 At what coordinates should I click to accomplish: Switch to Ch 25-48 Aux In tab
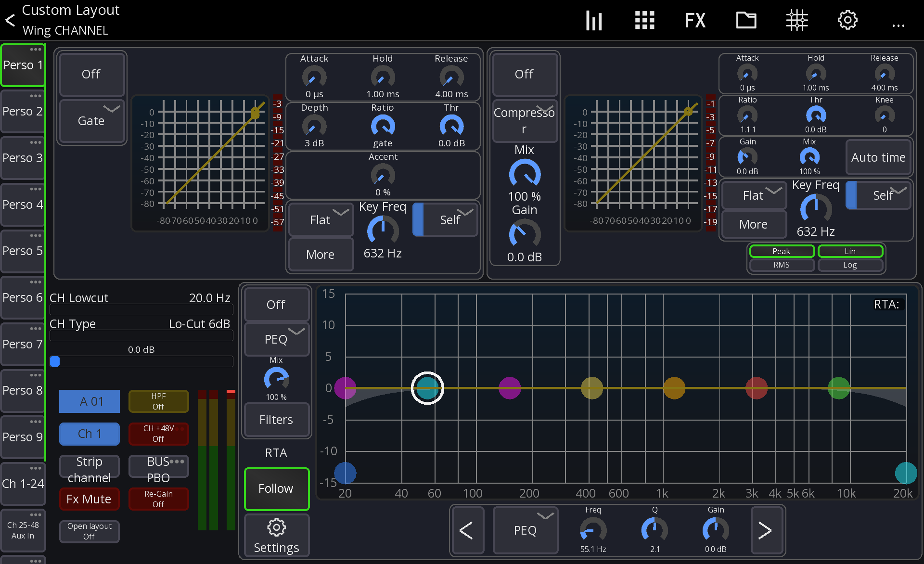(x=23, y=530)
